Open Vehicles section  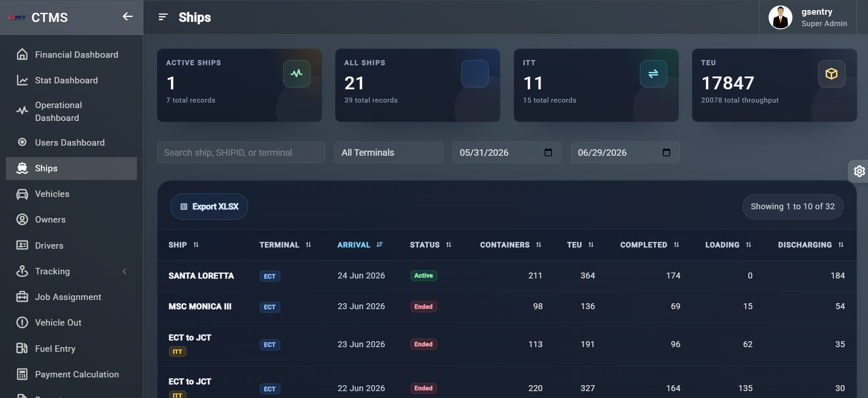(x=71, y=194)
